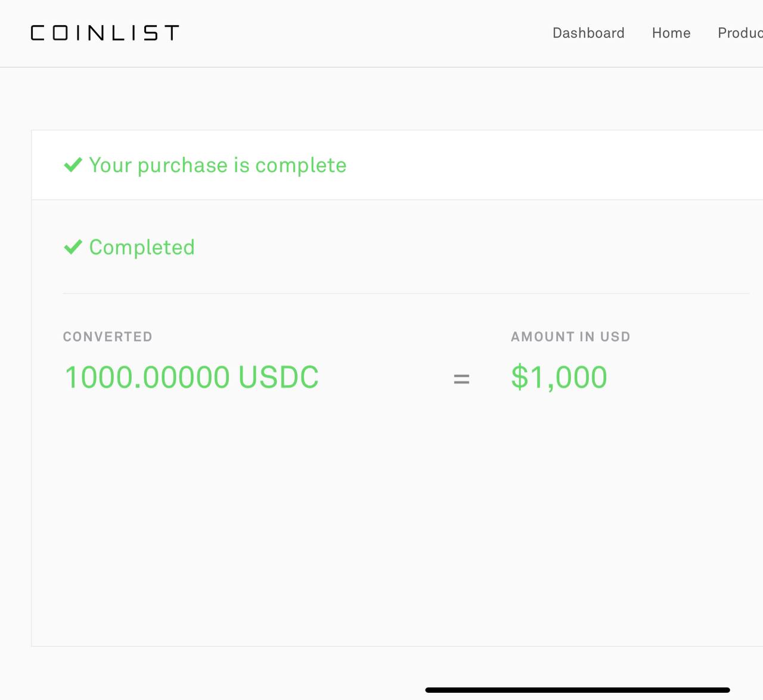Viewport: 763px width, 700px height.
Task: Click the $1,000 USD value
Action: [559, 377]
